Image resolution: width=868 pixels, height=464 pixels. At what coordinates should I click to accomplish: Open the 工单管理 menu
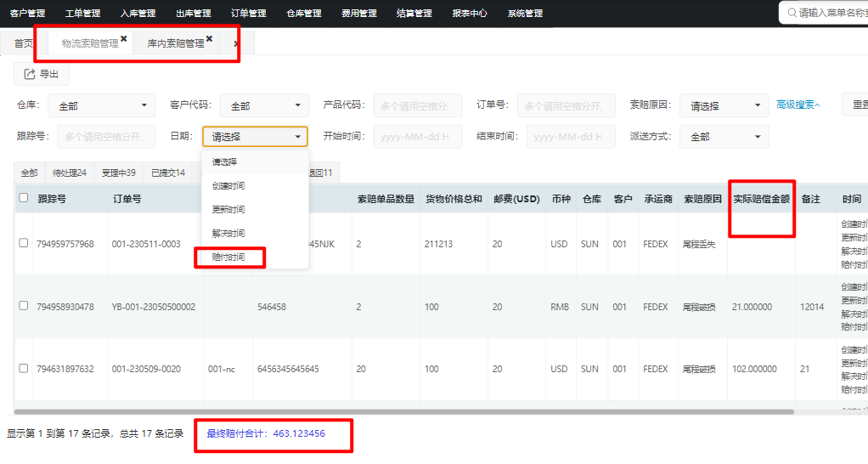[83, 13]
